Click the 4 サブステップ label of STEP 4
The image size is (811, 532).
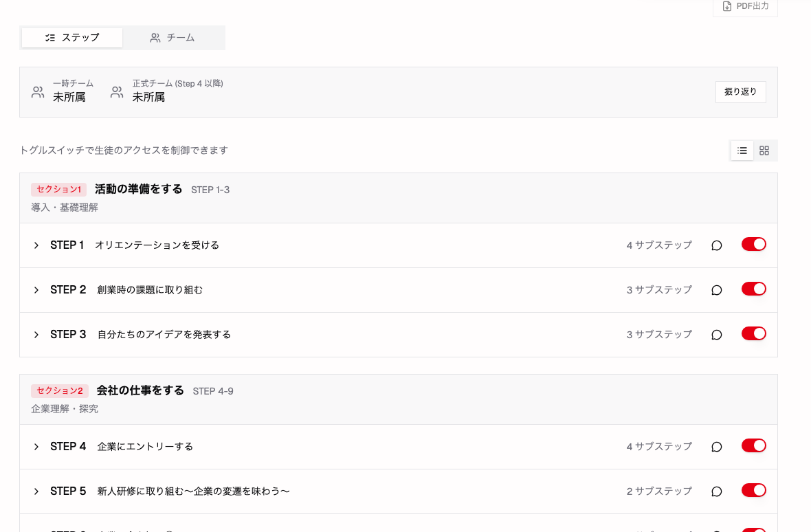pos(659,447)
